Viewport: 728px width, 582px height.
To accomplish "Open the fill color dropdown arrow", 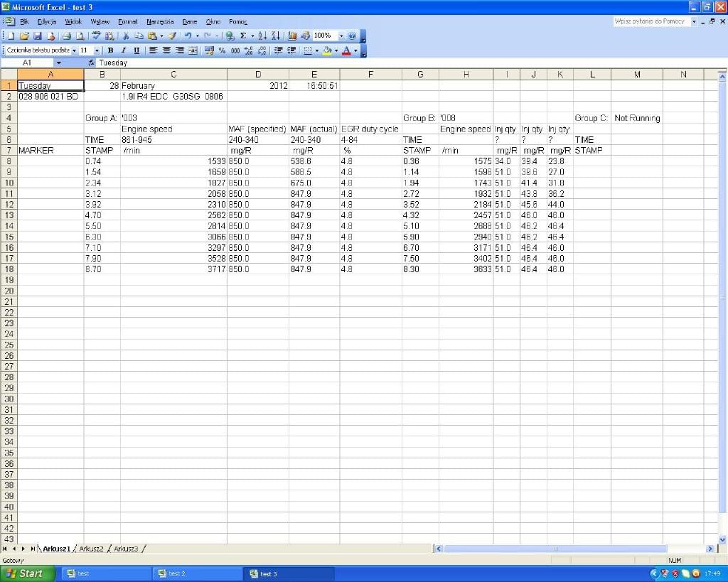I will (336, 50).
